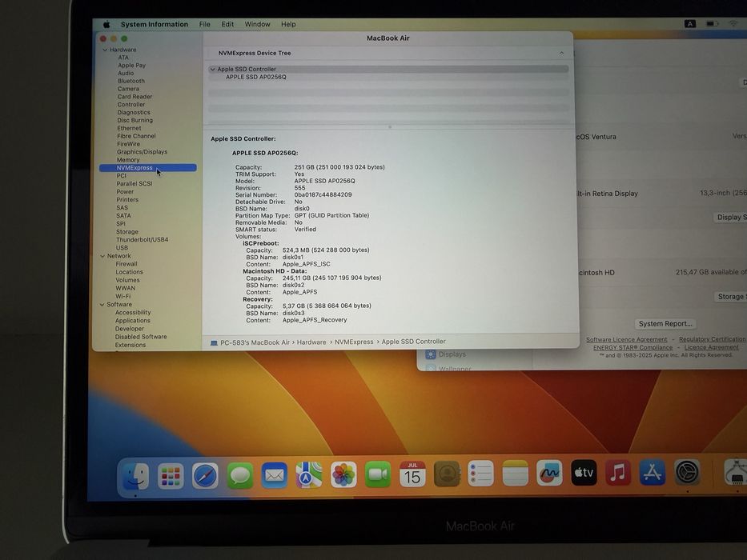Screen dimensions: 747x560
Task: Select USB in the Hardware list
Action: [122, 248]
